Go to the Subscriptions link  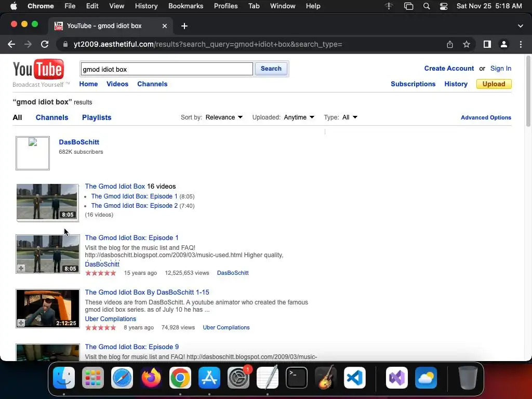coord(413,84)
